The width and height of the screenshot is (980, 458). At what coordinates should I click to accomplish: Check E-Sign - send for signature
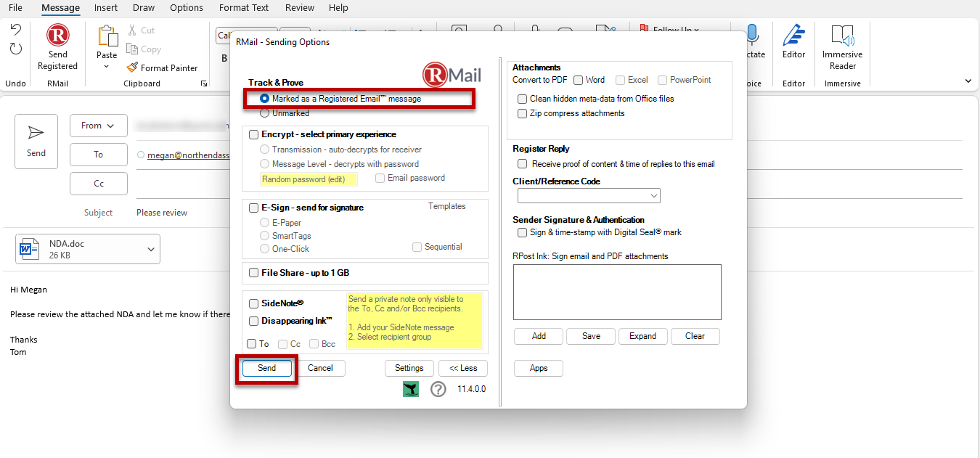click(x=253, y=208)
